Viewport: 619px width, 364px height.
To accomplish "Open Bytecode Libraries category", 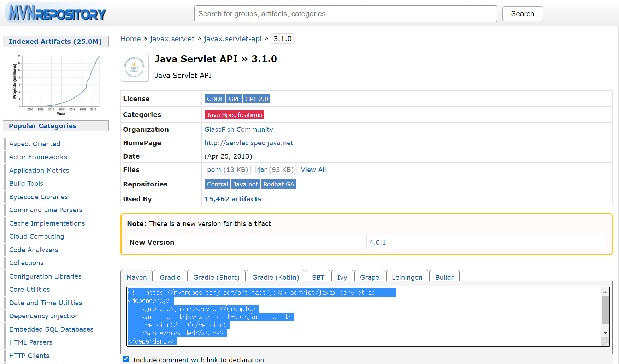I will (39, 197).
